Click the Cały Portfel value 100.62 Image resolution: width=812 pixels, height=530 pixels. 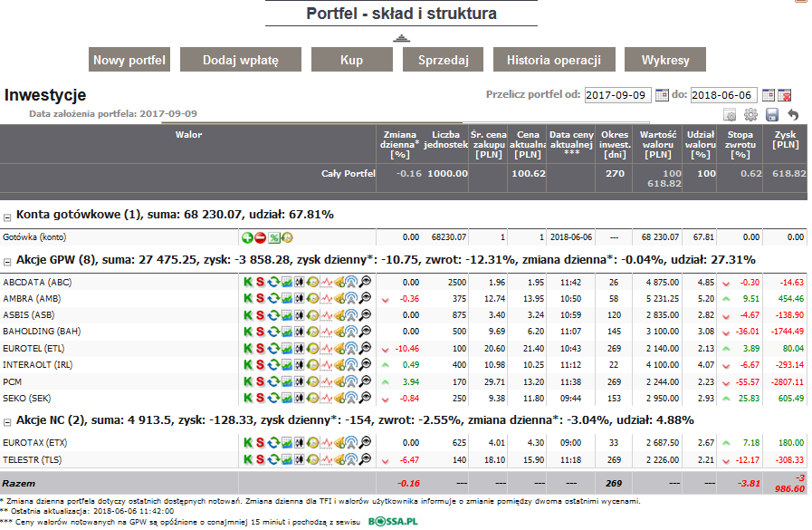(529, 174)
